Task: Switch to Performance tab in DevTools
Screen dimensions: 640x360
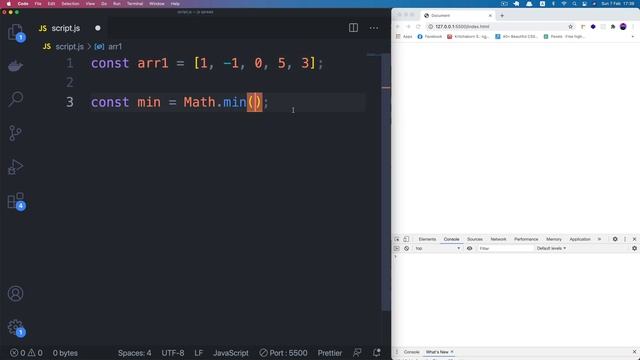Action: pyautogui.click(x=526, y=239)
